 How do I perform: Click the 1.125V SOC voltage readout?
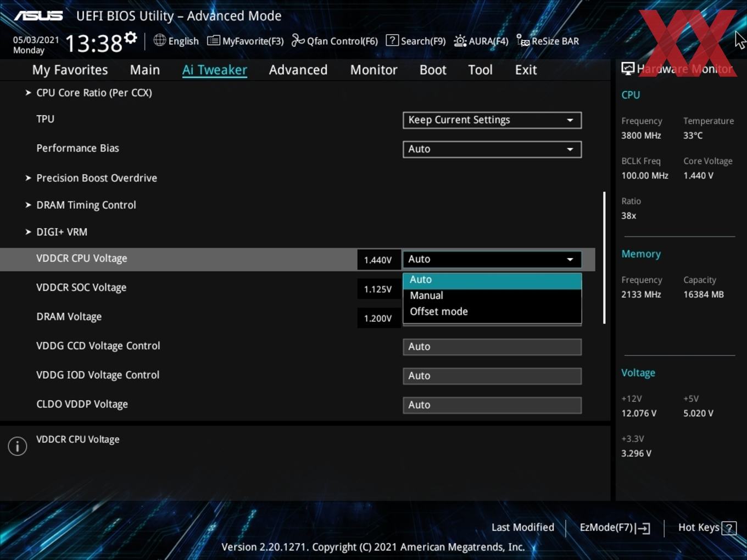pyautogui.click(x=378, y=289)
